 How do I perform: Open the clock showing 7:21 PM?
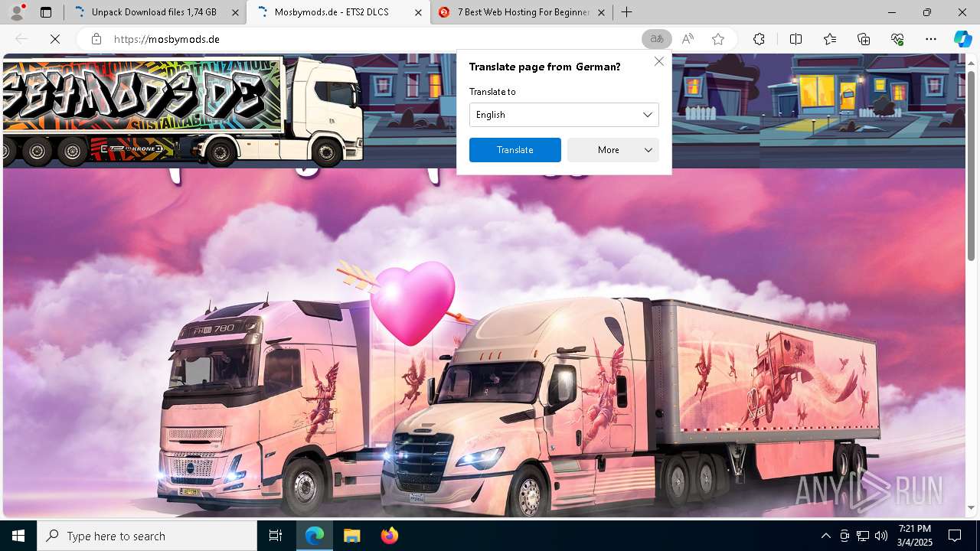pos(915,536)
